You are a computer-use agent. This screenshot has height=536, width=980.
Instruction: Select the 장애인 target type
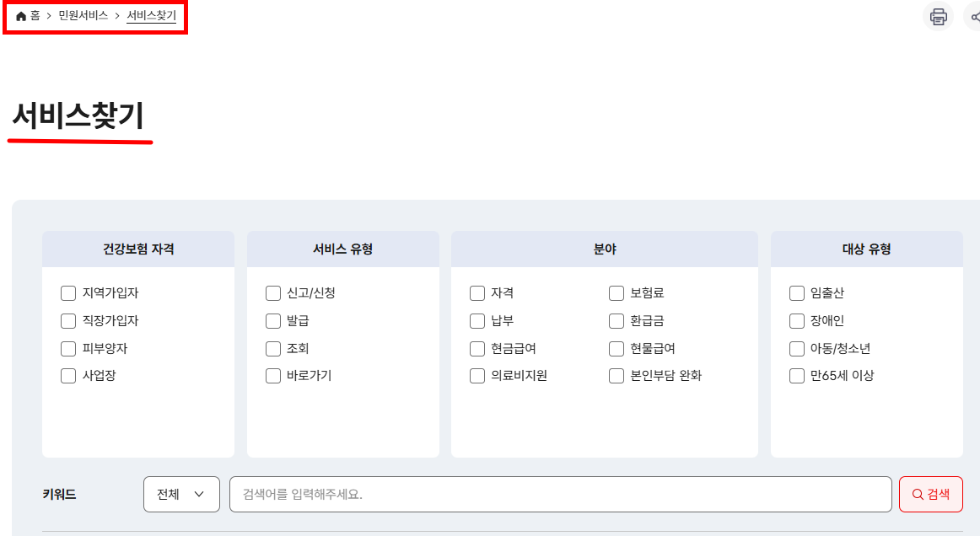click(796, 321)
